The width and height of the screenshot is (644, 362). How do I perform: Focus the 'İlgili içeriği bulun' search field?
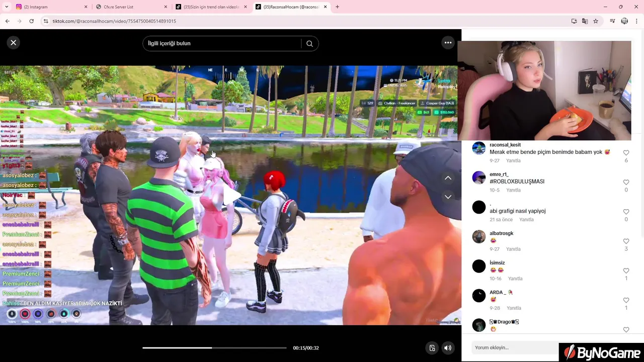click(x=221, y=43)
